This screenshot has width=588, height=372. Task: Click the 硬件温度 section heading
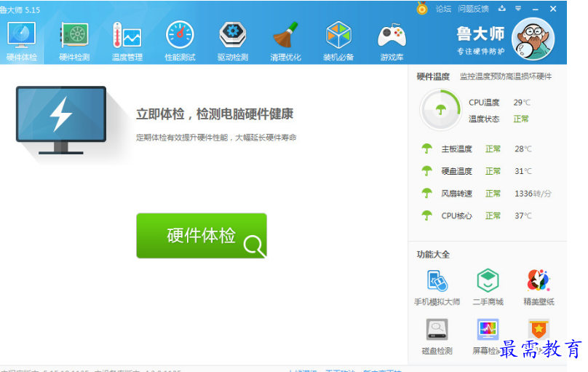coord(433,77)
